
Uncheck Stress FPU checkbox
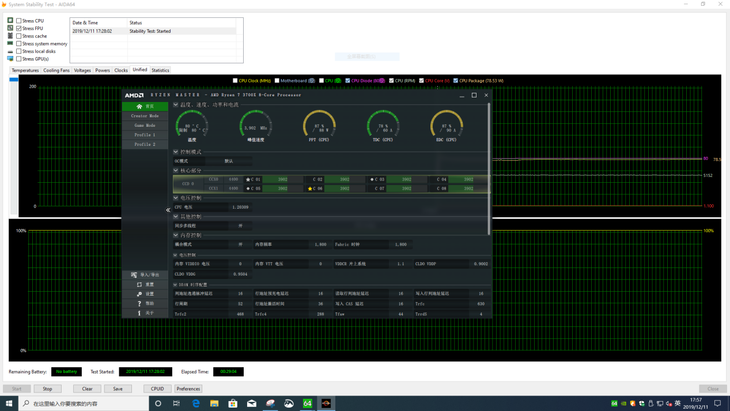coord(19,28)
